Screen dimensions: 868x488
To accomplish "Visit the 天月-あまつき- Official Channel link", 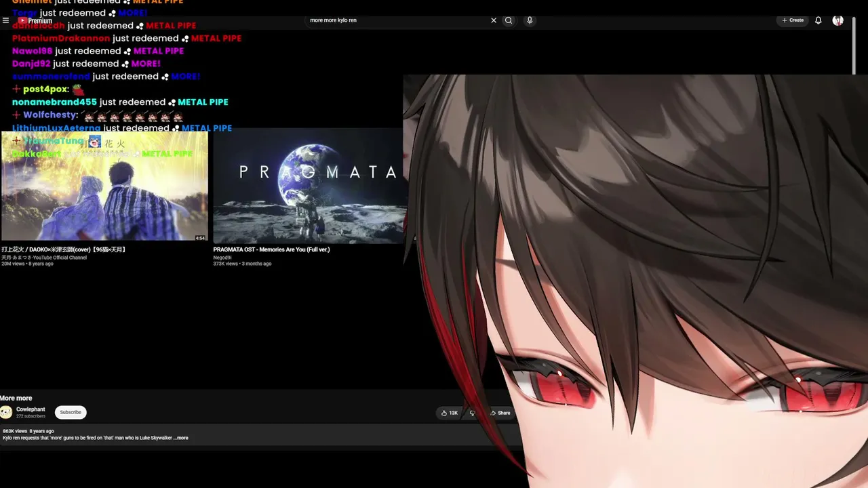I will [44, 258].
